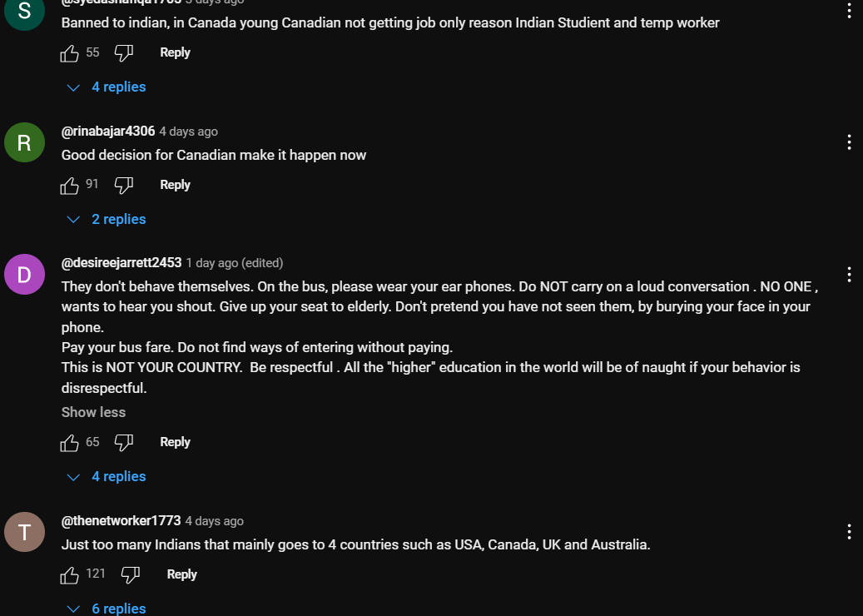Expand 4 replies under @desireejarrett2453's comment
The height and width of the screenshot is (616, 863).
(107, 477)
